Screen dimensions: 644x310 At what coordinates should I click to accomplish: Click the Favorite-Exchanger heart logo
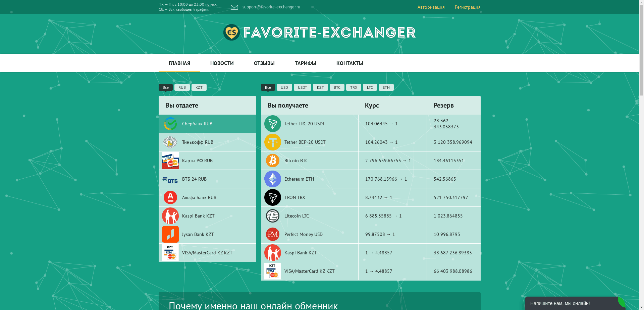232,33
